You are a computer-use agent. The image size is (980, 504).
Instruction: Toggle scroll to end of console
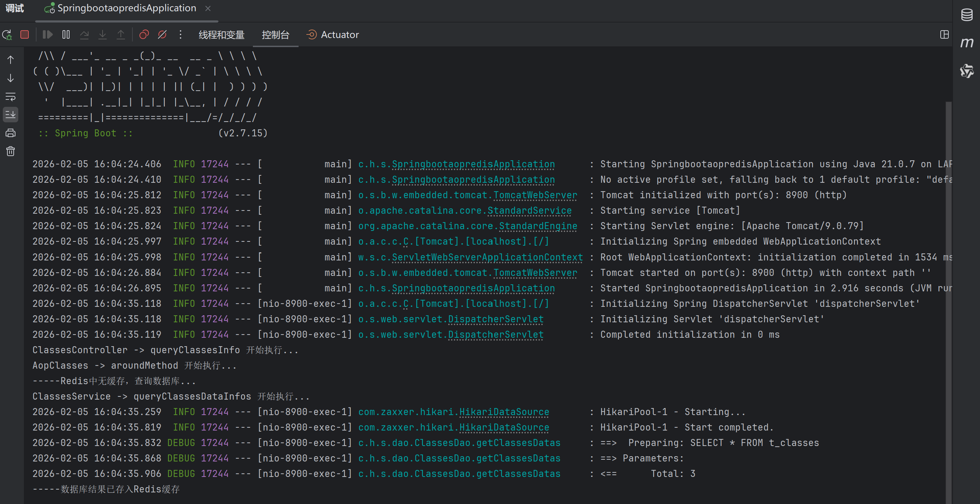click(x=11, y=114)
